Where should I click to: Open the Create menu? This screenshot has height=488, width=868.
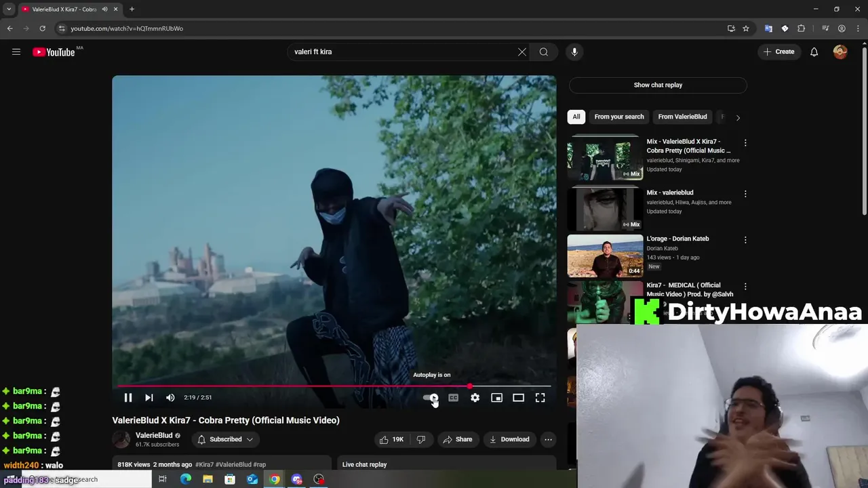tap(778, 52)
